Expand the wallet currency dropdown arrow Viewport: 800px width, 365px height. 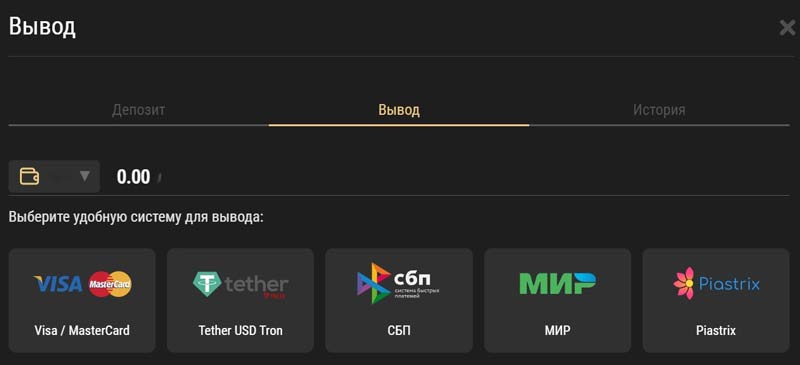(x=85, y=176)
